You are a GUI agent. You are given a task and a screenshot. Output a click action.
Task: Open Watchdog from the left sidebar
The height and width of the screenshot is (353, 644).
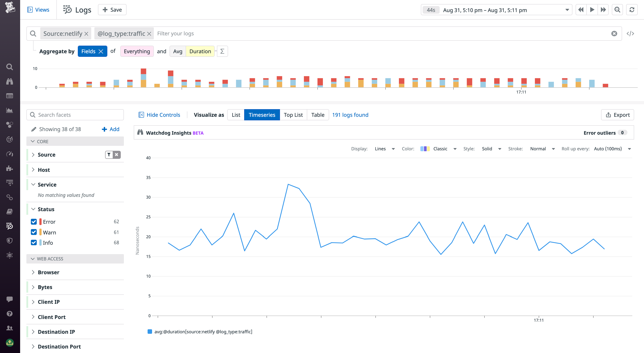coord(9,81)
